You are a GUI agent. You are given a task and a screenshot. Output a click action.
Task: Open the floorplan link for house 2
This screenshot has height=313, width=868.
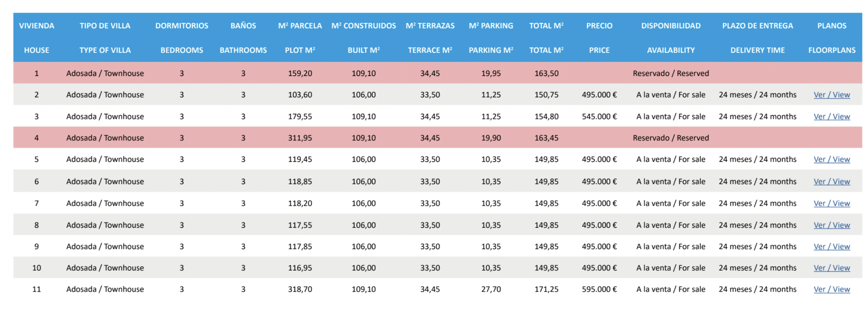click(x=832, y=95)
